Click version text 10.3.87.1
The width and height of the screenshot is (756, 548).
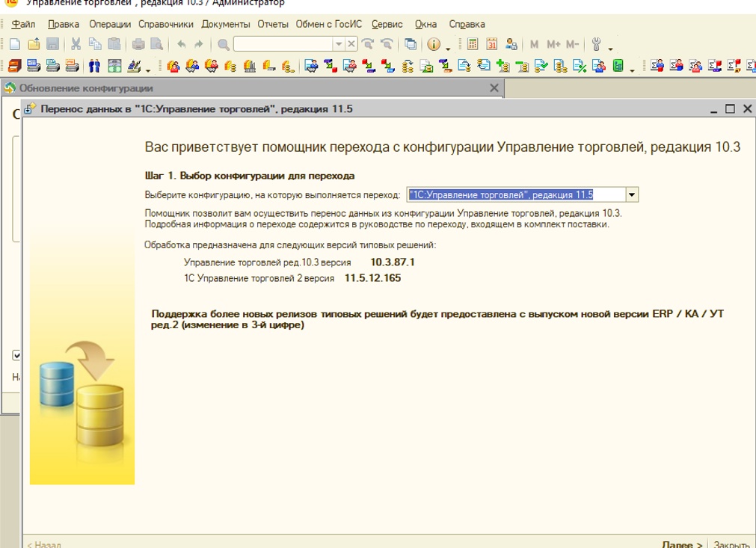point(393,262)
